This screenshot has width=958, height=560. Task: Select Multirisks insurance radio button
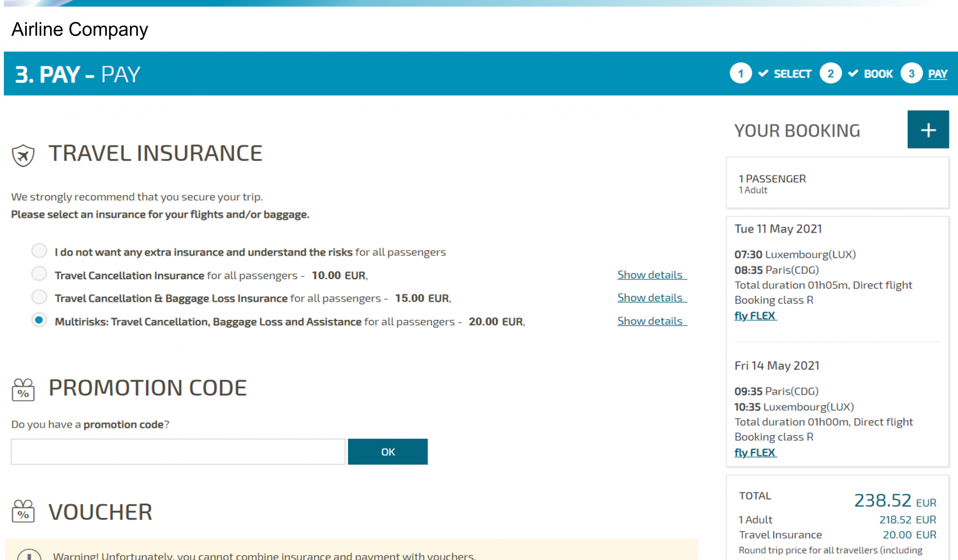(39, 320)
